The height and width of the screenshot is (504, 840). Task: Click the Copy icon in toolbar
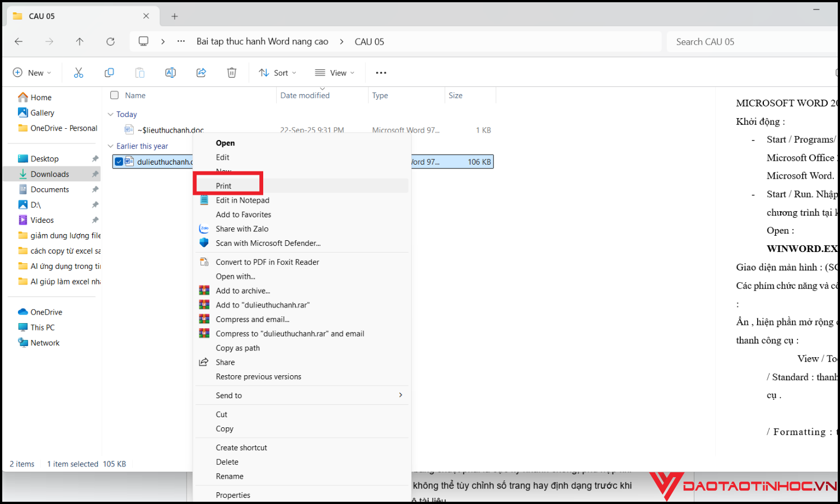click(x=109, y=73)
